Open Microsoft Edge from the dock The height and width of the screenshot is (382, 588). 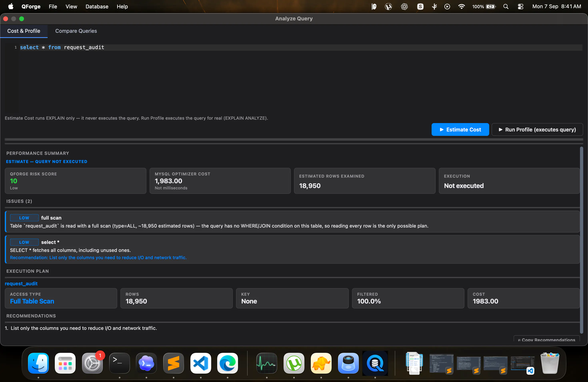(x=228, y=363)
